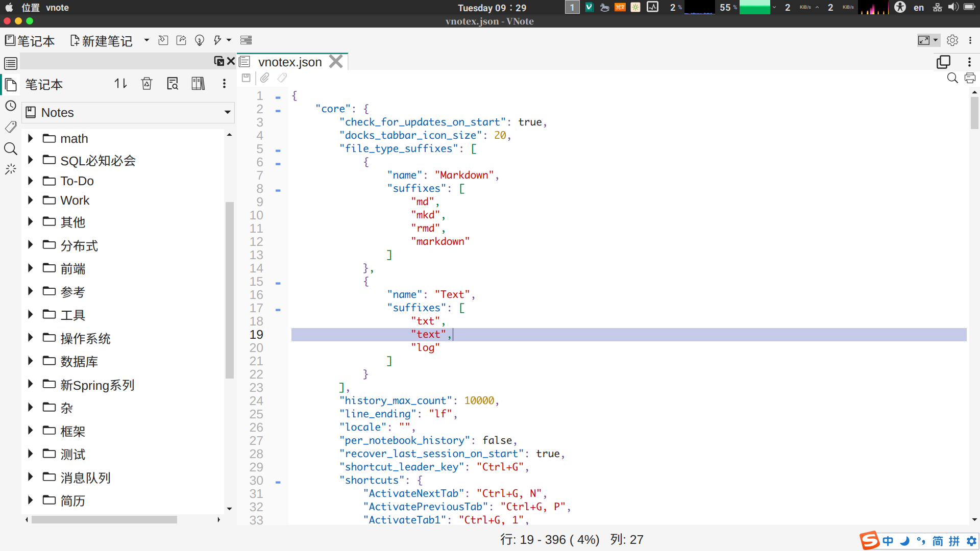Click the sort arrows icon in the notebook panel
Image resolution: width=980 pixels, height=551 pixels.
point(120,84)
